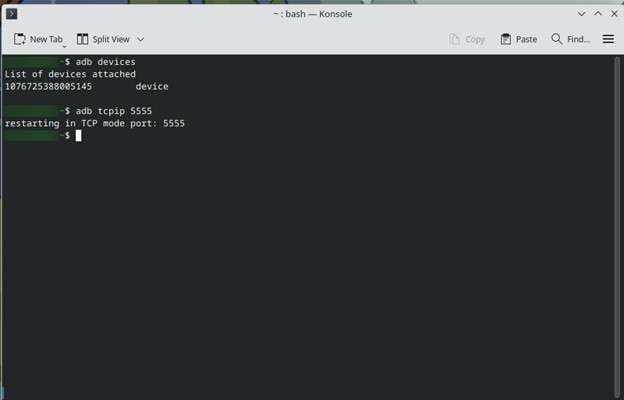
Task: Open a New Tab in Konsole
Action: 38,39
